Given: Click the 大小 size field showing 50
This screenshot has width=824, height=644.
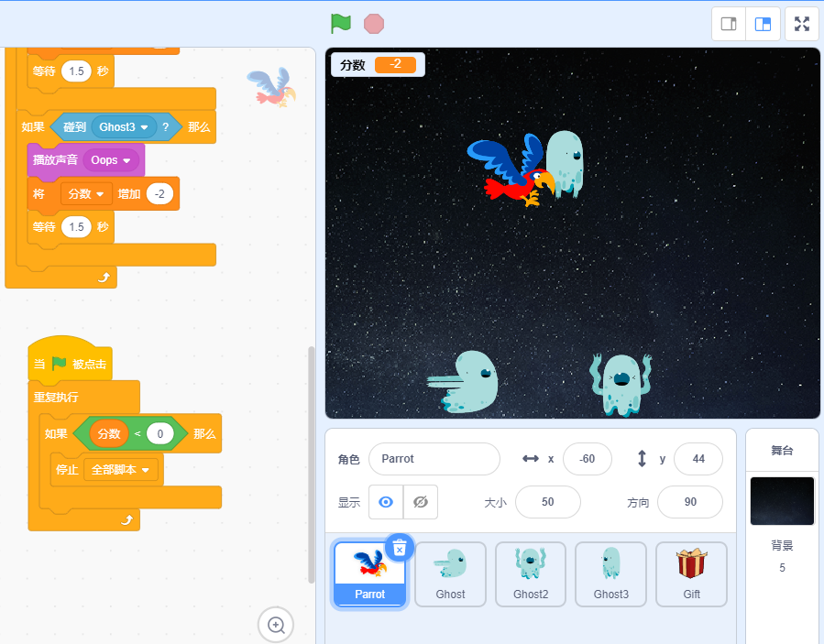Looking at the screenshot, I should click(x=547, y=502).
